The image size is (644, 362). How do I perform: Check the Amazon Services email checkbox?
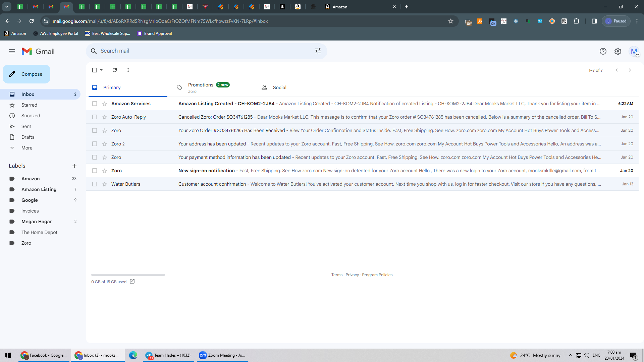(95, 104)
